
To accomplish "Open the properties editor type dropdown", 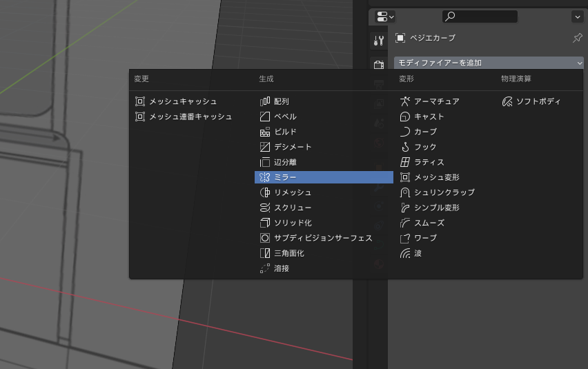I will [x=385, y=17].
